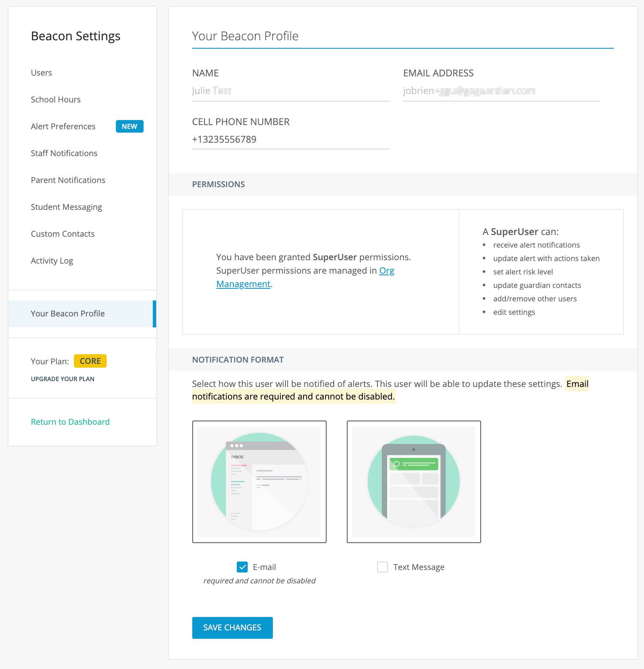The width and height of the screenshot is (644, 669).
Task: Return to Dashboard via sidebar link
Action: (70, 422)
